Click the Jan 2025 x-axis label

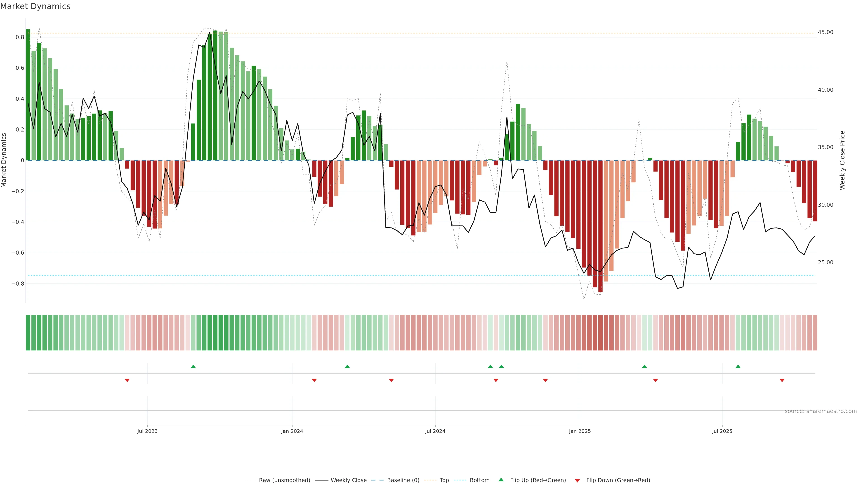click(580, 431)
